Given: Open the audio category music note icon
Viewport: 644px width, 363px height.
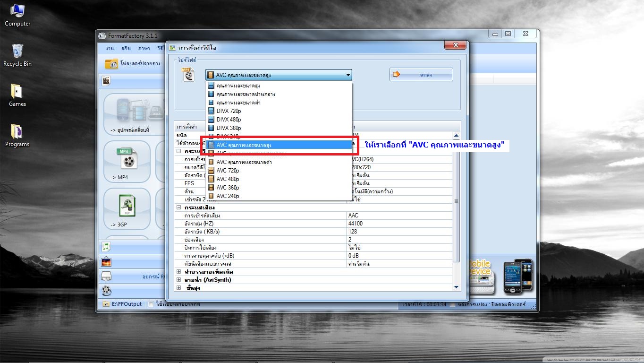Looking at the screenshot, I should click(x=106, y=246).
